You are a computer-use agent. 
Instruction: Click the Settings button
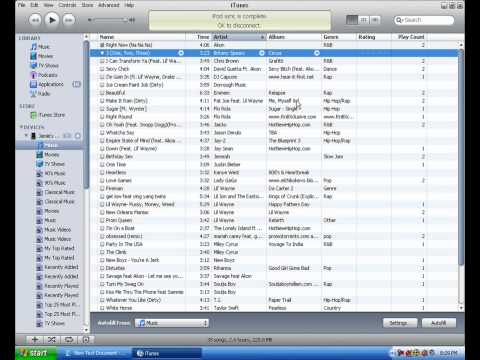(399, 323)
